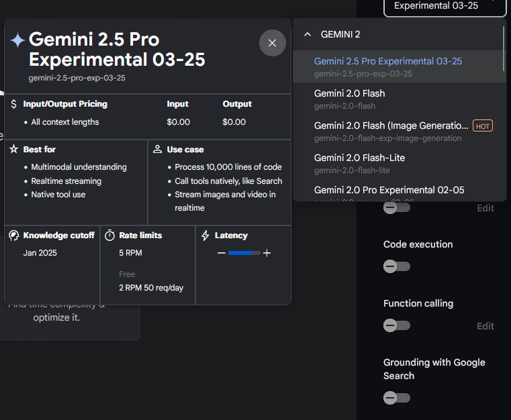Screen dimensions: 511x420
Task: Click the Gemini sparkle icon beside model title
Action: pos(17,40)
